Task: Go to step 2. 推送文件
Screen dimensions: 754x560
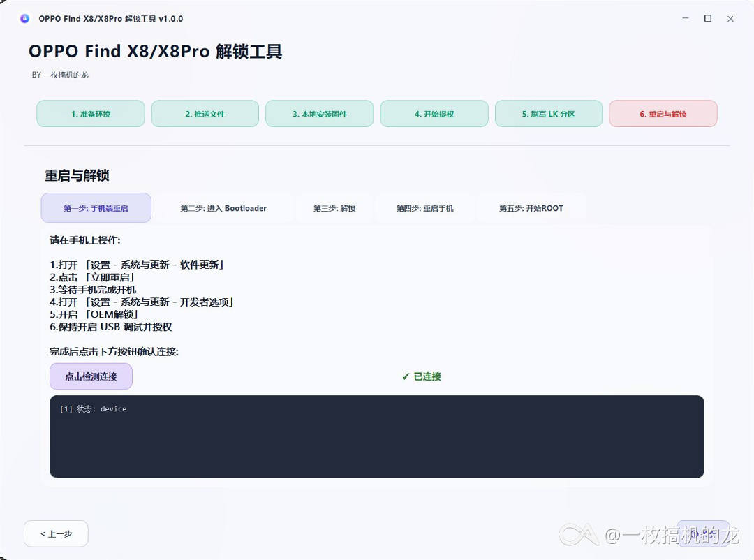Action: [205, 114]
